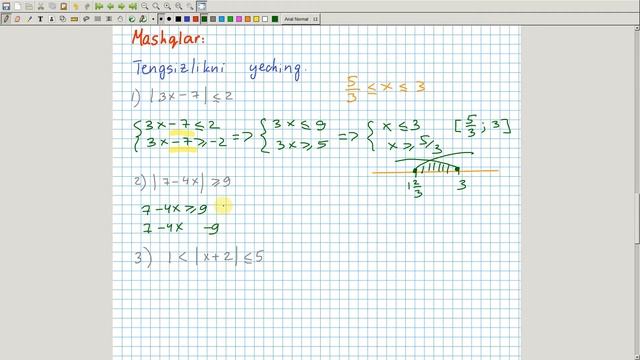Select the Text tool
The height and width of the screenshot is (360, 640).
pyautogui.click(x=40, y=19)
